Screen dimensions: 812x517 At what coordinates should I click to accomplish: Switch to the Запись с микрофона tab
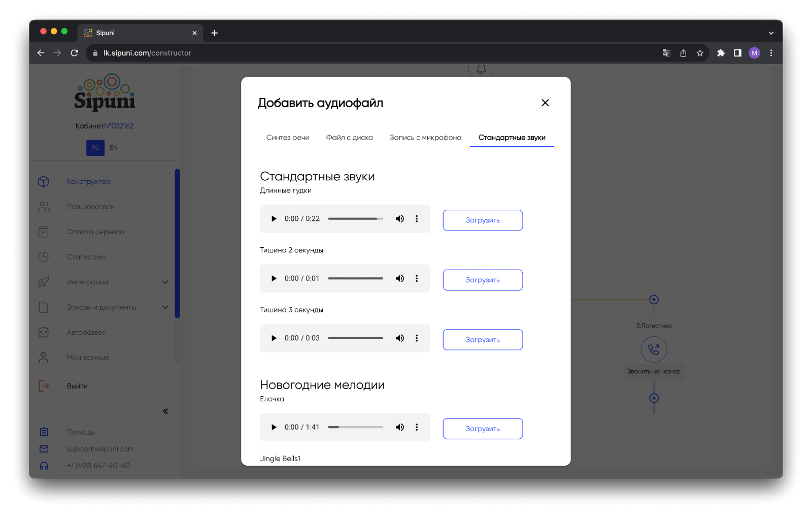click(425, 138)
